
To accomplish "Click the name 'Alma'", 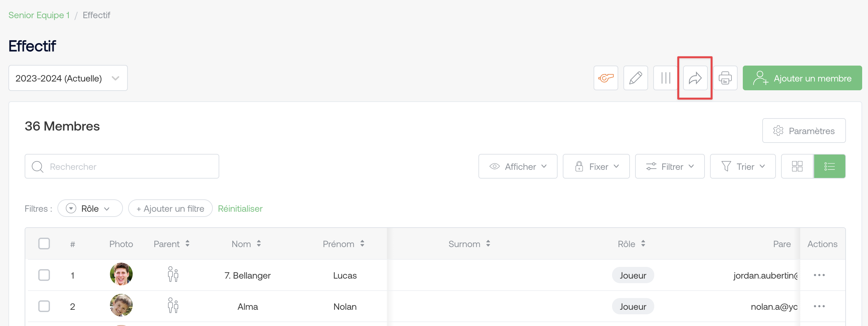I will (x=248, y=307).
